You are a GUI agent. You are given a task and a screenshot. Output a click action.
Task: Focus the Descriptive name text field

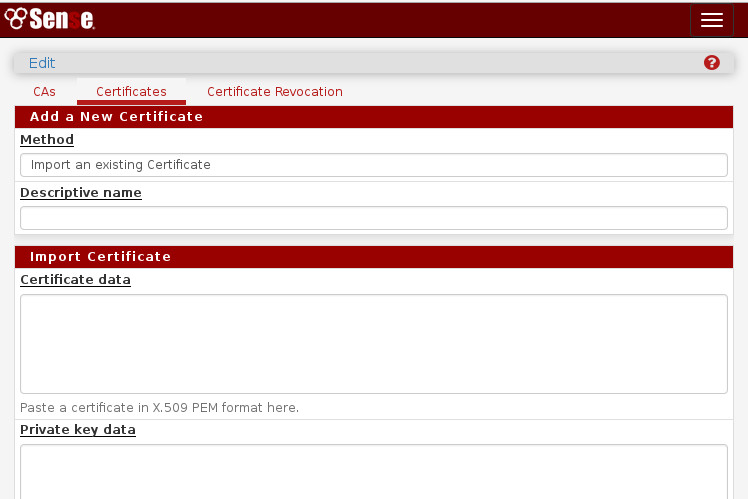click(x=373, y=218)
